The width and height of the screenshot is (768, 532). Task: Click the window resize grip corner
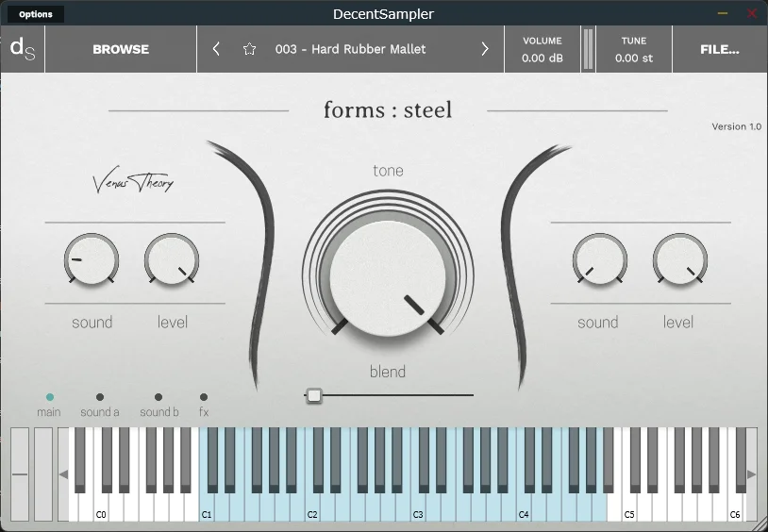tap(761, 525)
